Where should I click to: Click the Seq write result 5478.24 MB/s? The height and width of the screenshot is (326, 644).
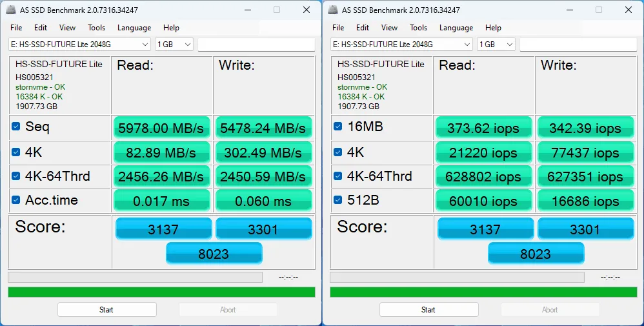pyautogui.click(x=263, y=128)
